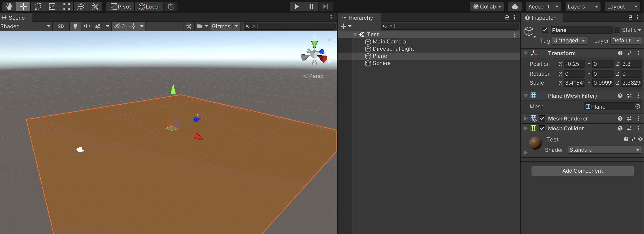The image size is (644, 234).
Task: Toggle hidden objects visibility
Action: pyautogui.click(x=119, y=26)
